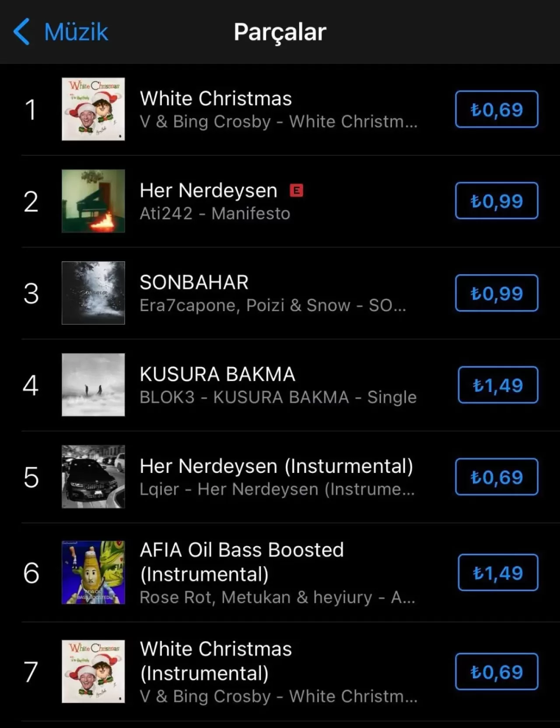Tap the ₺0,99 price for SONBAHAR
Image resolution: width=560 pixels, height=728 pixels.
click(x=497, y=293)
